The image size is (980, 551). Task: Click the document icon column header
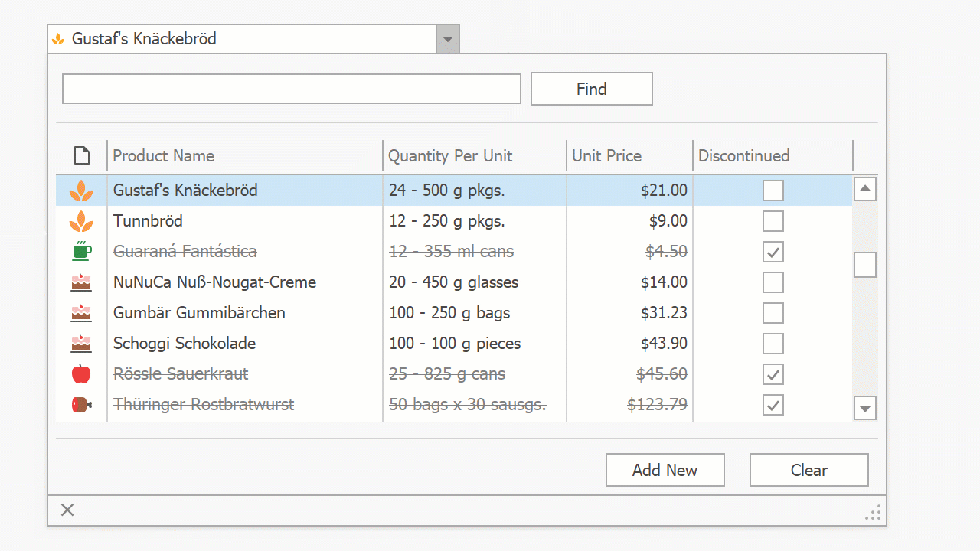[81, 156]
